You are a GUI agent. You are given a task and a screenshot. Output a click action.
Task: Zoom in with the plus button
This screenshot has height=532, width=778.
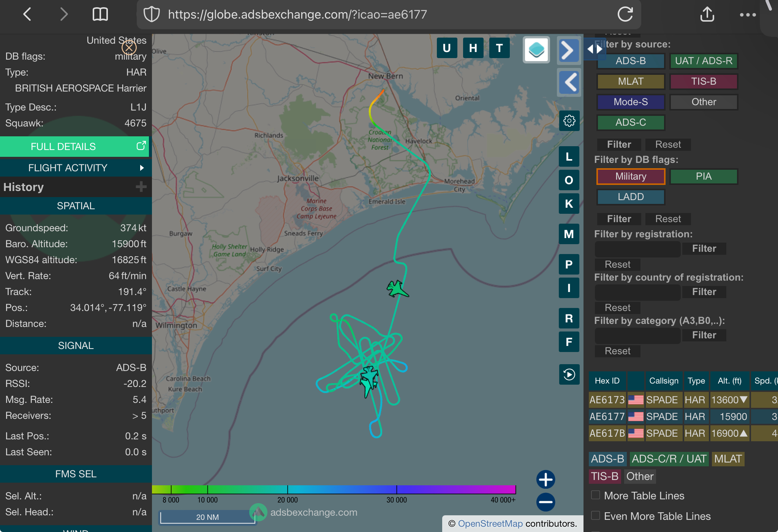(546, 480)
